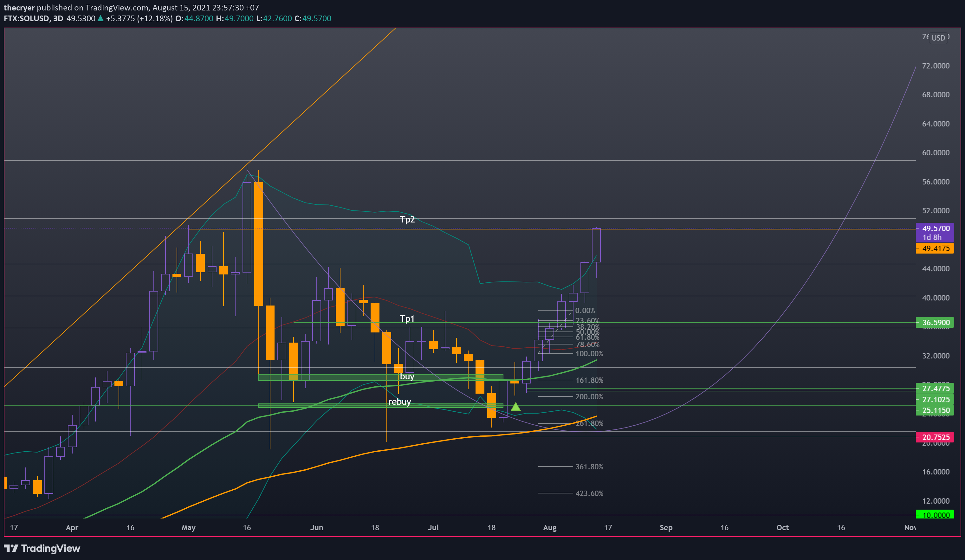Click the green 25.1150 price tag
965x560 pixels.
[934, 410]
